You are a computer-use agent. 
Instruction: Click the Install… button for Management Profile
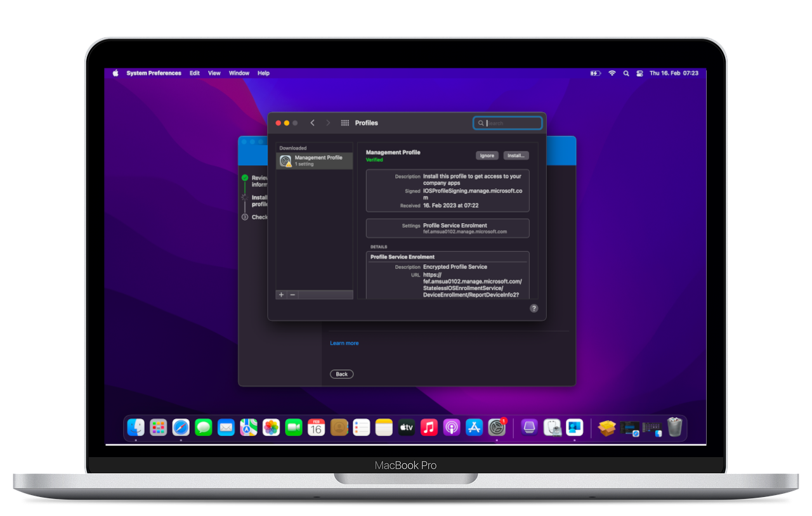coord(516,155)
